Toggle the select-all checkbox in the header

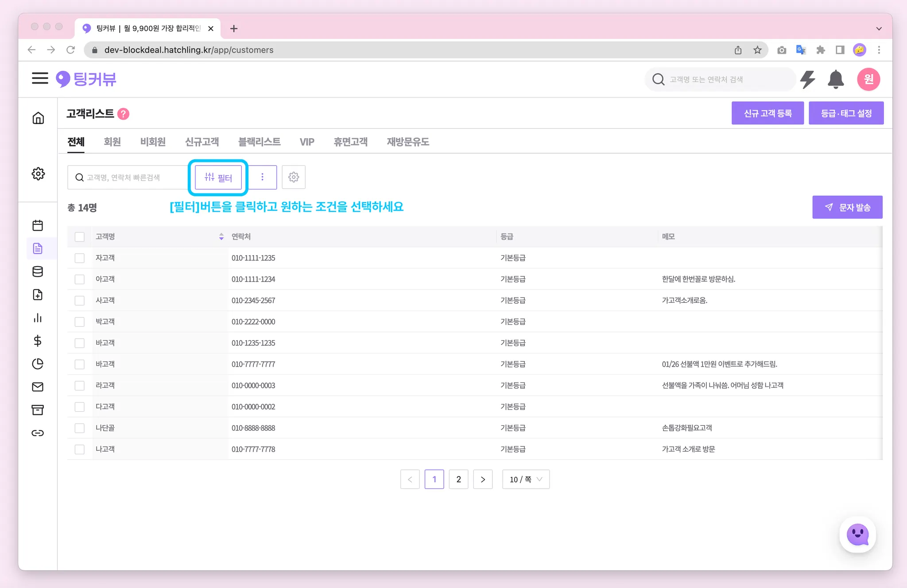point(80,237)
